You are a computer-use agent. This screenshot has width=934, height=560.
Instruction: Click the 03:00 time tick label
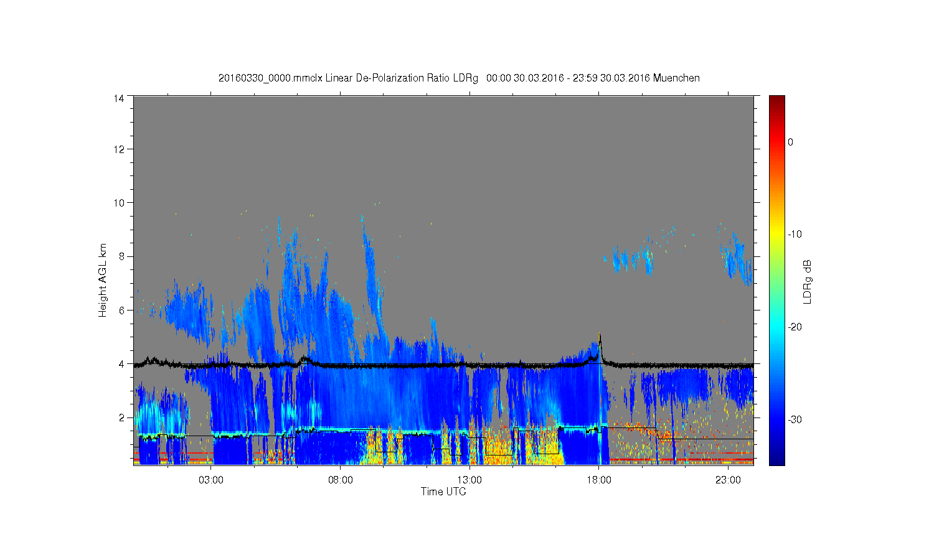point(212,480)
